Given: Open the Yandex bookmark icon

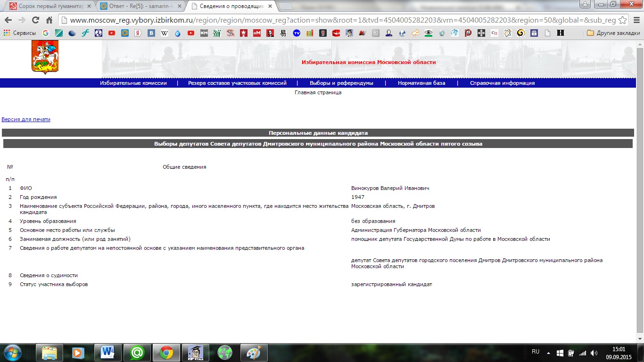Looking at the screenshot, I should point(138,33).
